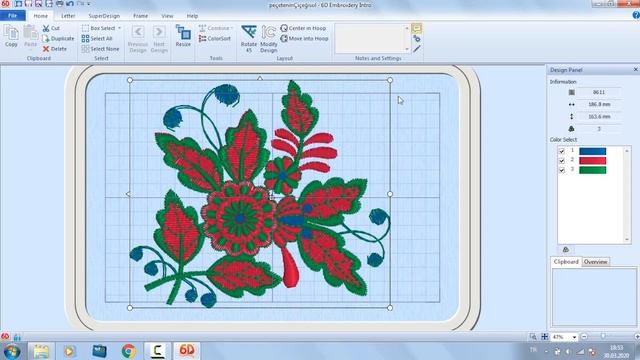Open the quick access toolbar customize arrow
The height and width of the screenshot is (360, 640).
(x=89, y=4)
